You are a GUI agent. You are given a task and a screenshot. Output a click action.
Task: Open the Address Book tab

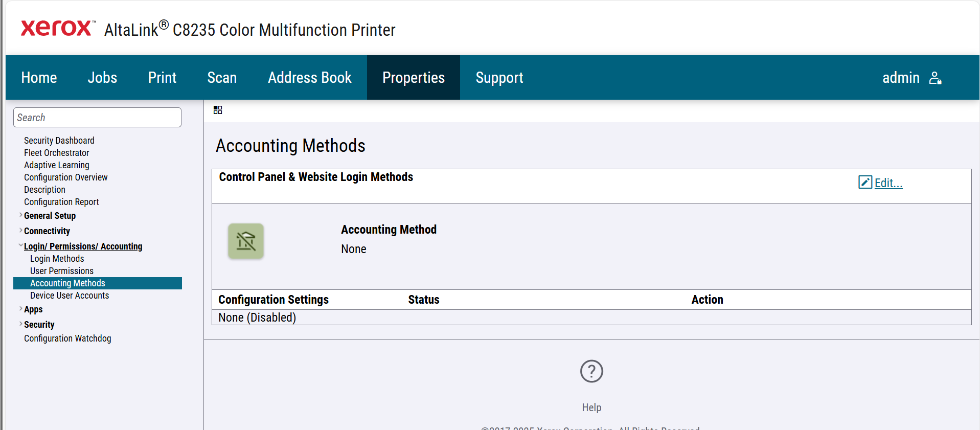[x=309, y=78]
